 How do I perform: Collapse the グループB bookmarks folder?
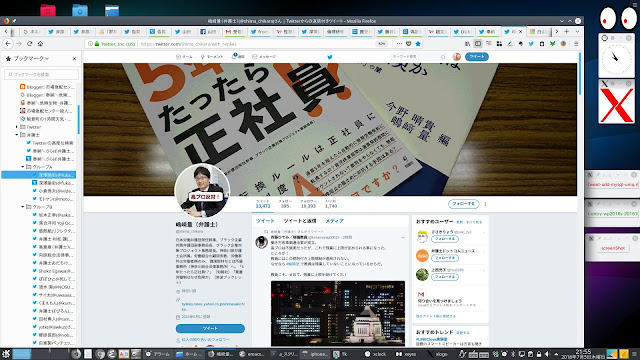coord(23,207)
